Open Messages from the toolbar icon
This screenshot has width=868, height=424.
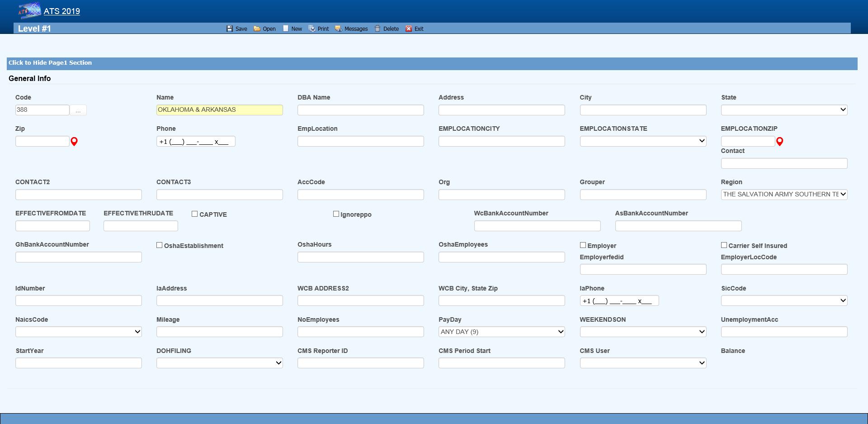(338, 29)
